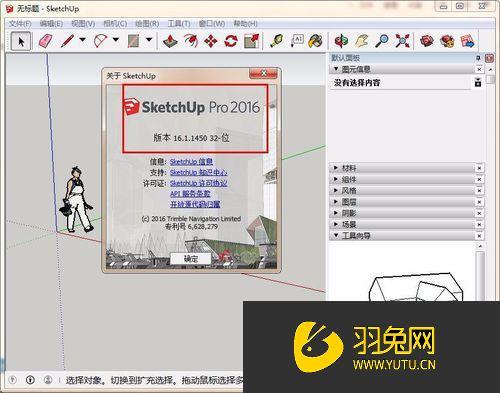Close the 图层 panel with its X

[479, 202]
